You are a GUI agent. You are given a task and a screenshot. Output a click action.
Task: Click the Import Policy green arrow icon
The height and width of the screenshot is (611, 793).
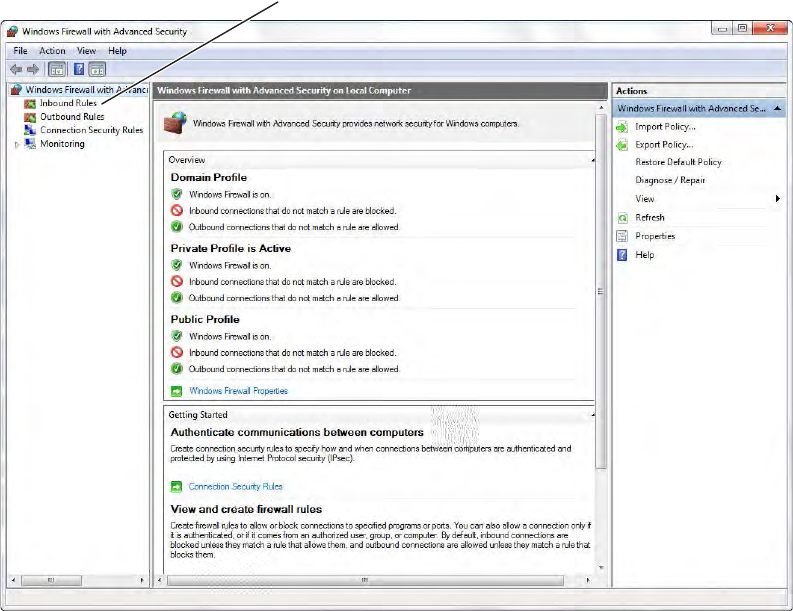point(622,127)
